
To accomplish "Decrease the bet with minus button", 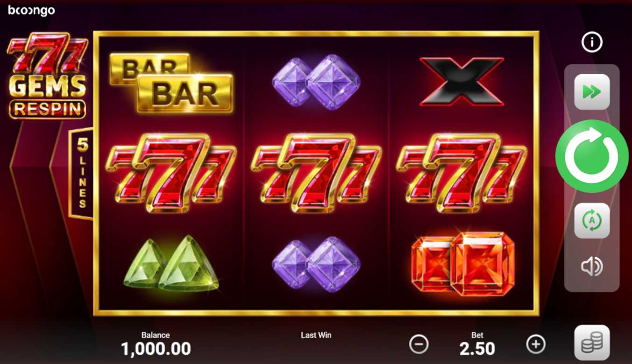I will click(419, 344).
